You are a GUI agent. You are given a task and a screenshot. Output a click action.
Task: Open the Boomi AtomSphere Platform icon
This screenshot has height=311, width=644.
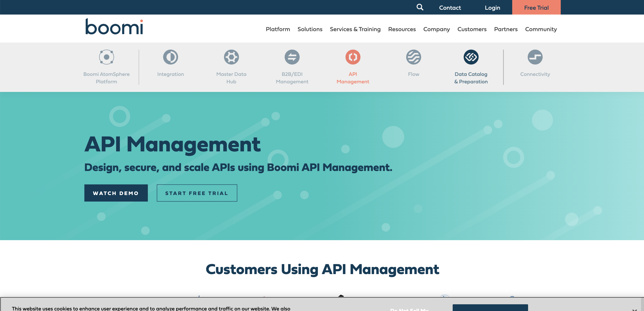107,57
